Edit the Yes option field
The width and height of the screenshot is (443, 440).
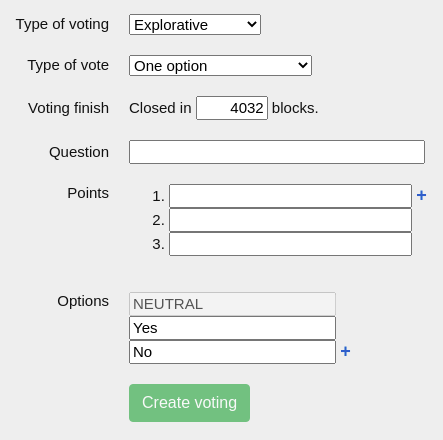pos(232,328)
